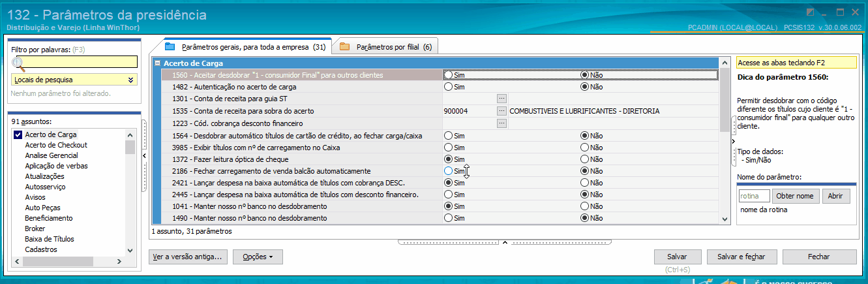Click parameter grid scroll up arrow
868x284 pixels.
pos(724,63)
